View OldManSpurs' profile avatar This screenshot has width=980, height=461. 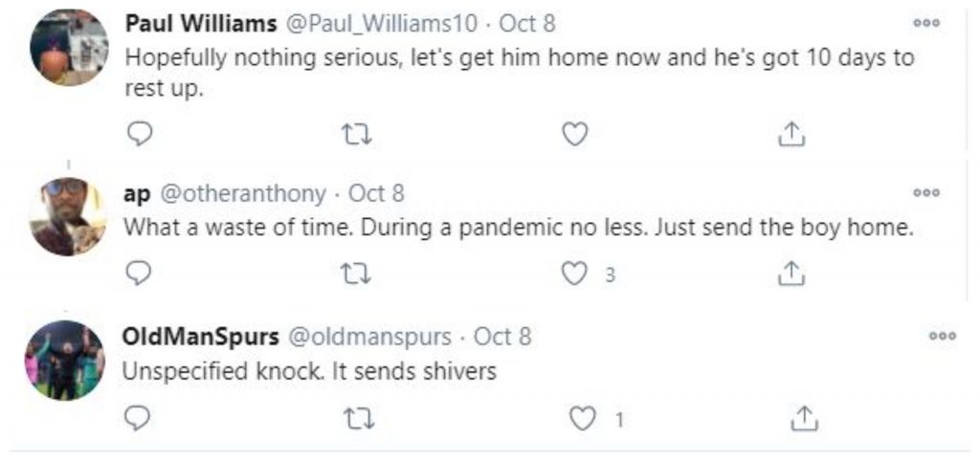[x=66, y=361]
